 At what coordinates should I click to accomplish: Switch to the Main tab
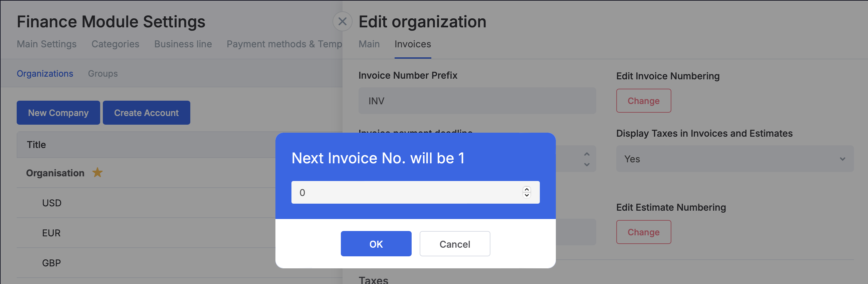(369, 44)
